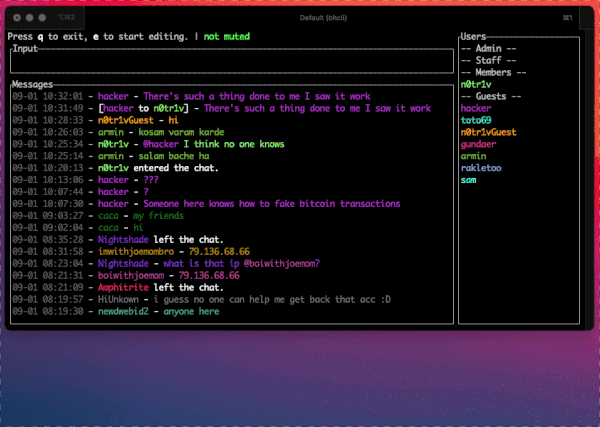The height and width of the screenshot is (427, 600).
Task: Select guest 'sam' in Users list
Action: pyautogui.click(x=468, y=180)
